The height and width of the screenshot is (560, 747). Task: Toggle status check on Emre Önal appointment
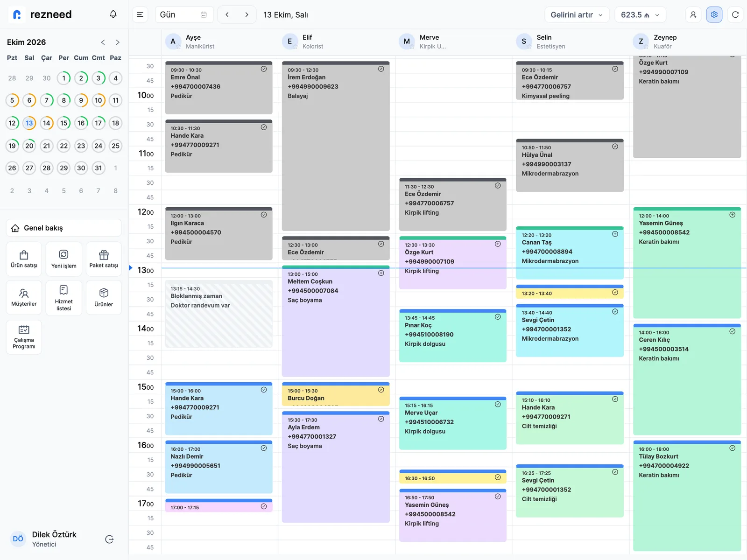point(264,69)
